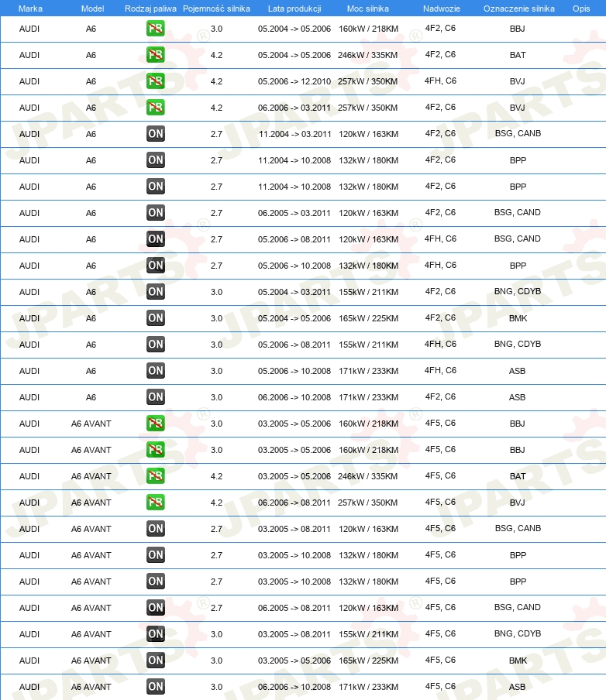Click A6 AVANT model in the BAT row
606x700 pixels.
[91, 476]
